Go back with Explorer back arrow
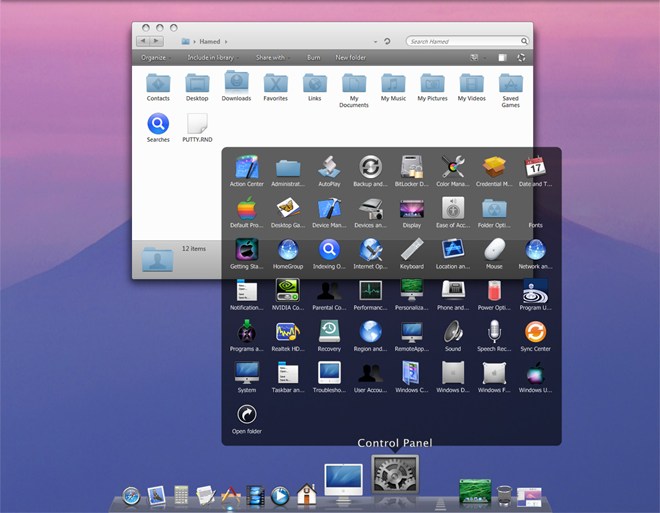660x513 pixels. [x=143, y=41]
